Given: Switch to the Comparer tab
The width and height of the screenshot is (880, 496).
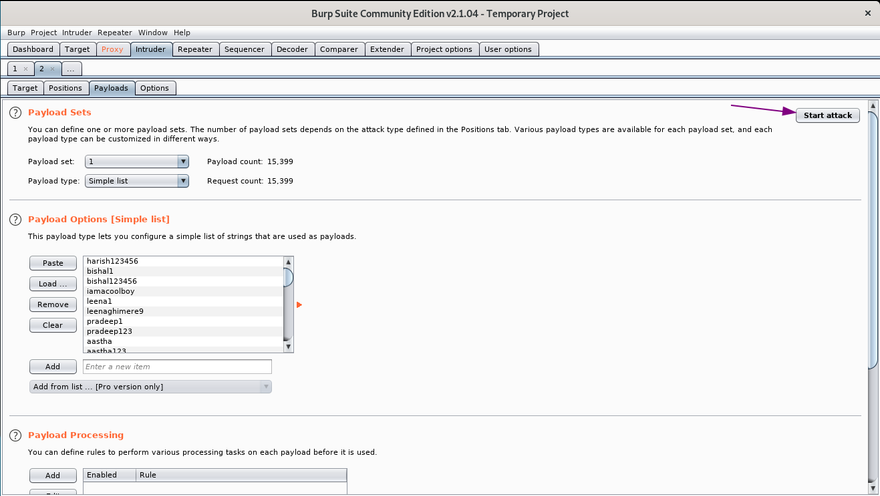Looking at the screenshot, I should 339,49.
